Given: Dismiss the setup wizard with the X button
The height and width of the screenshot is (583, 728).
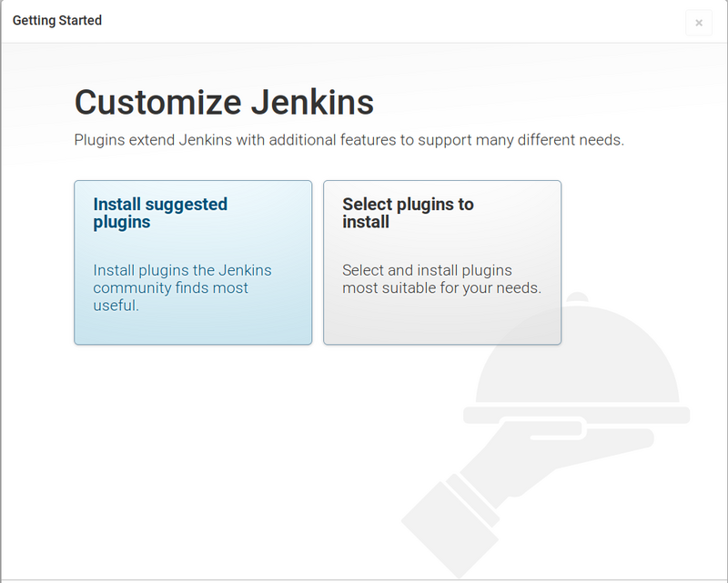Looking at the screenshot, I should (699, 23).
